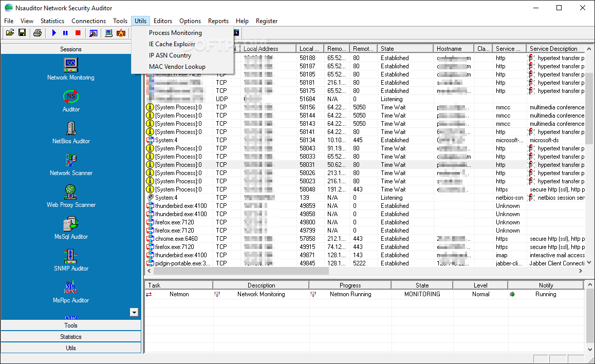The width and height of the screenshot is (595, 364).
Task: Select MAC Vendor Lookup menu entry
Action: 177,67
